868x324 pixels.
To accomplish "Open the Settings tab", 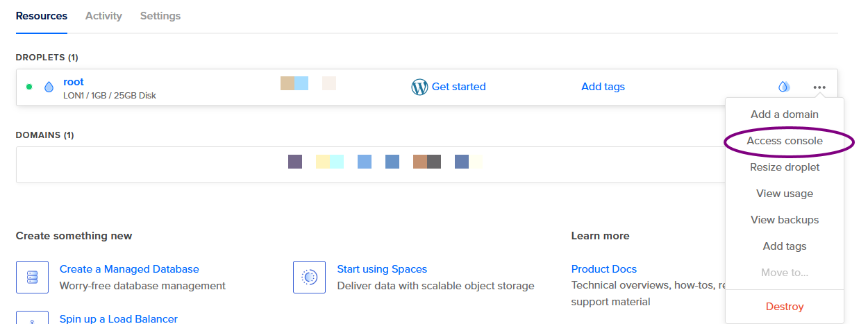I will click(160, 16).
